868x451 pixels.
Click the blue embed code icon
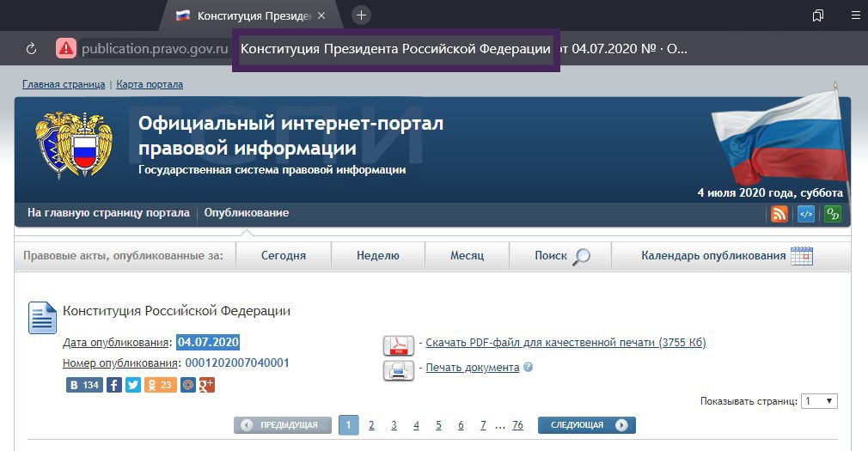[806, 215]
